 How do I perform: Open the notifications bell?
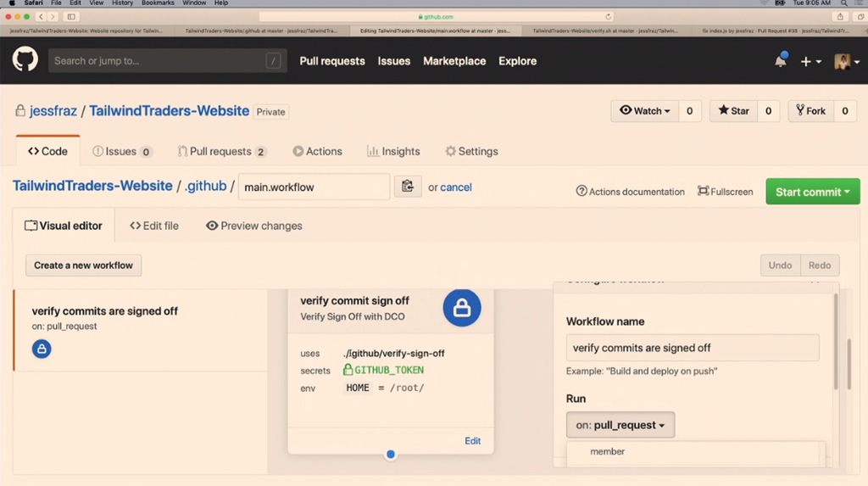781,60
